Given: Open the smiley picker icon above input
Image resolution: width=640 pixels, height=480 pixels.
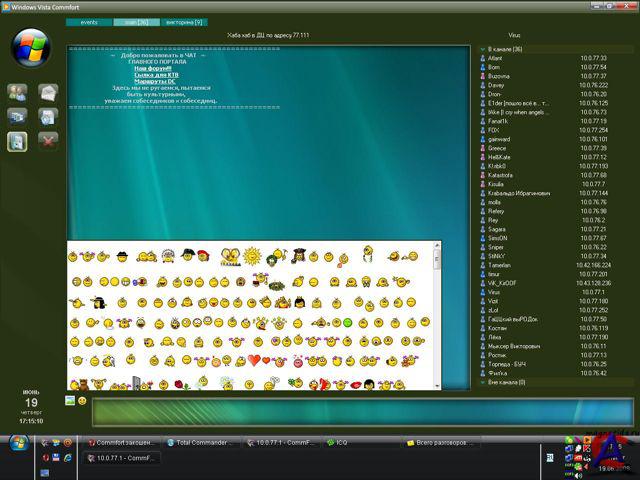Looking at the screenshot, I should (x=82, y=400).
